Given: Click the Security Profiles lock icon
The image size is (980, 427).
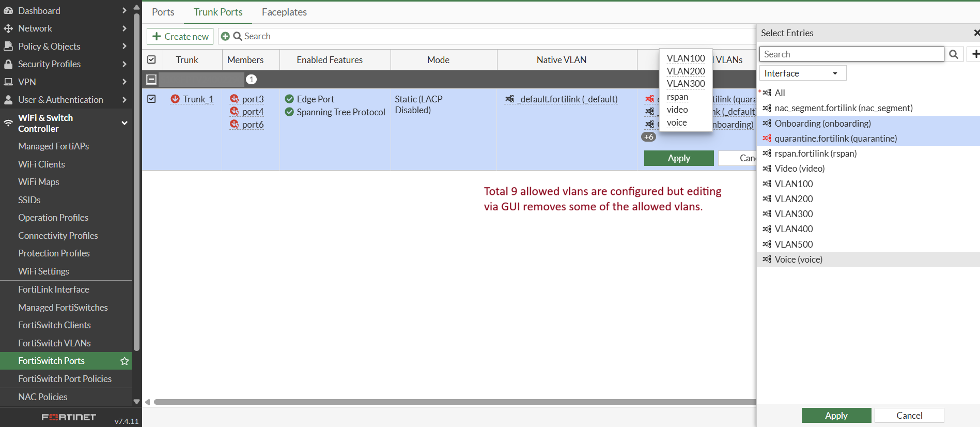Looking at the screenshot, I should (8, 64).
